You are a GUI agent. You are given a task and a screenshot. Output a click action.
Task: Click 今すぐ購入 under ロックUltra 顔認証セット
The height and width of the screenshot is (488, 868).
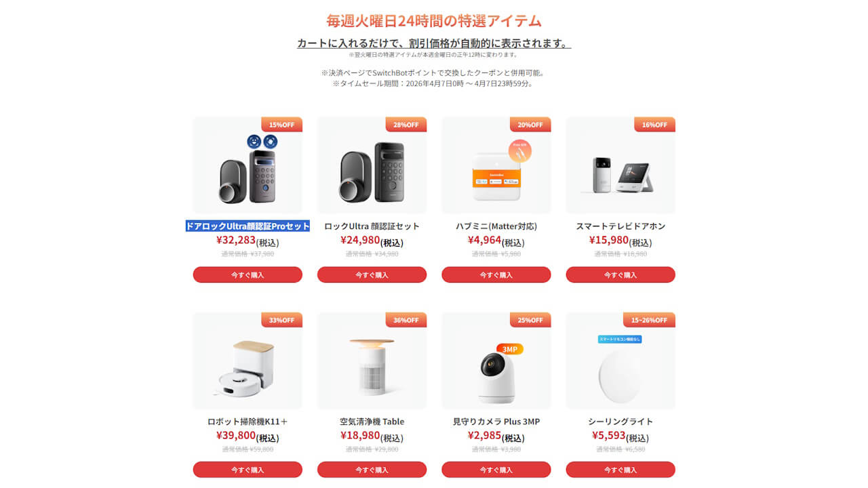tap(372, 274)
